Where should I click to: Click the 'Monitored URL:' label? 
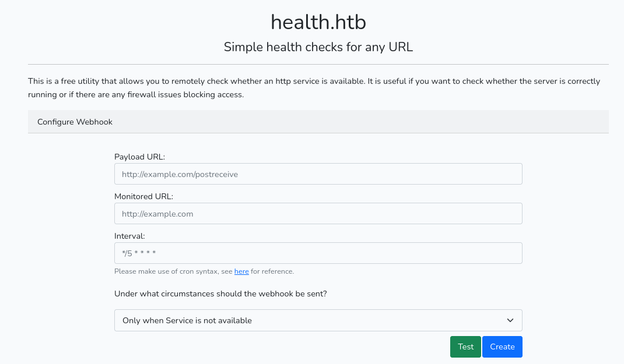click(x=143, y=197)
